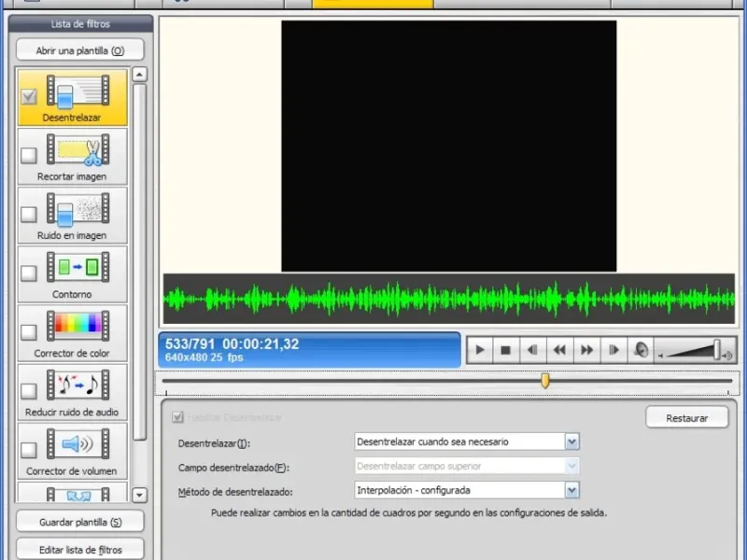Enable the Recortar imagen checkbox
This screenshot has width=747, height=560.
pos(29,155)
